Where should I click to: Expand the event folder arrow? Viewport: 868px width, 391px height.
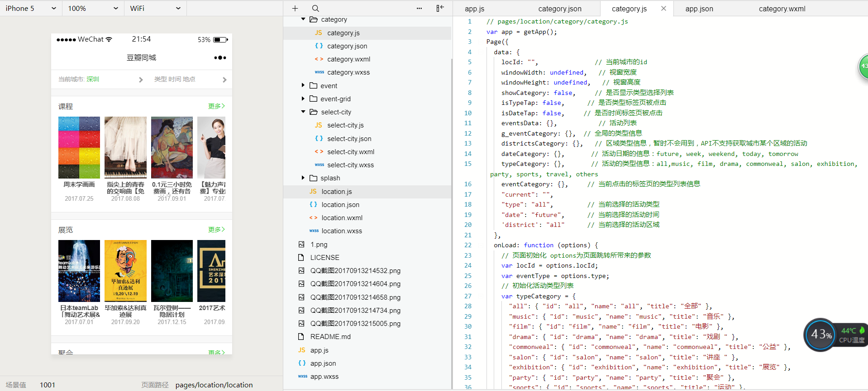click(303, 85)
